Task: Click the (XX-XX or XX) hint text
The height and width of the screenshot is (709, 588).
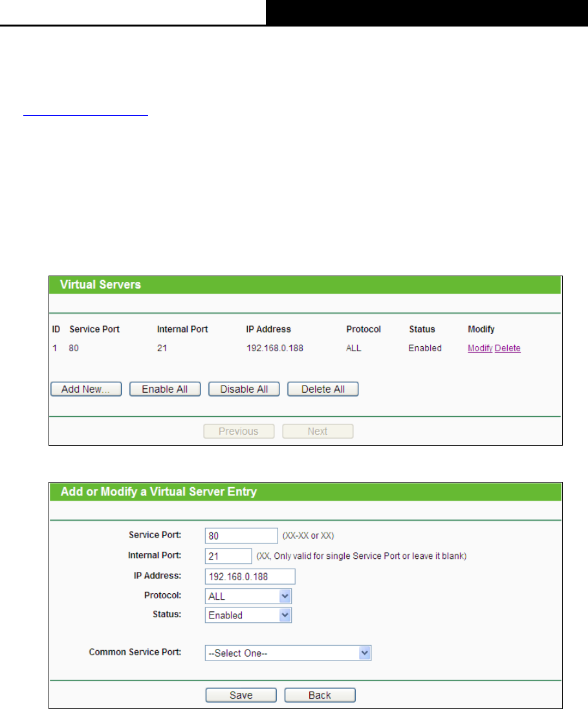Action: pyautogui.click(x=309, y=536)
